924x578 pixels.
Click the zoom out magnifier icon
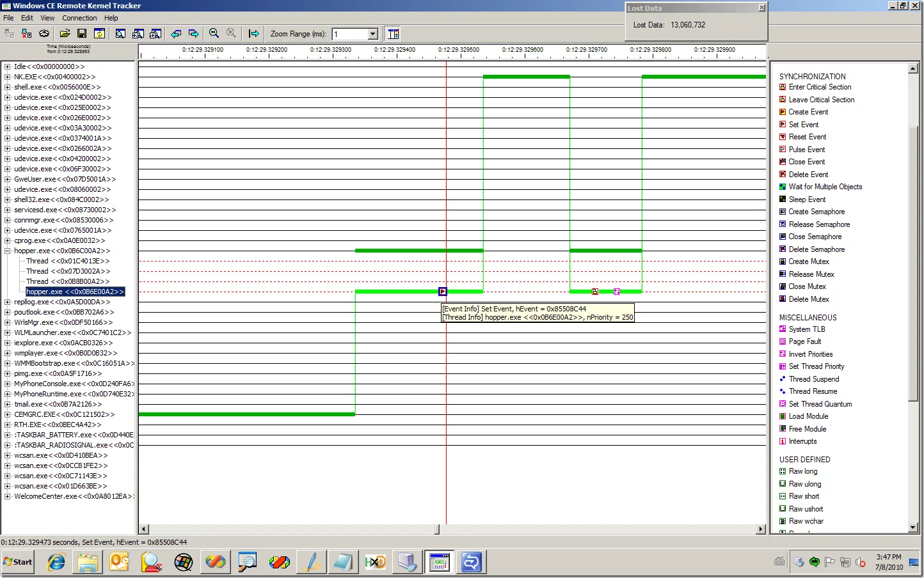214,34
